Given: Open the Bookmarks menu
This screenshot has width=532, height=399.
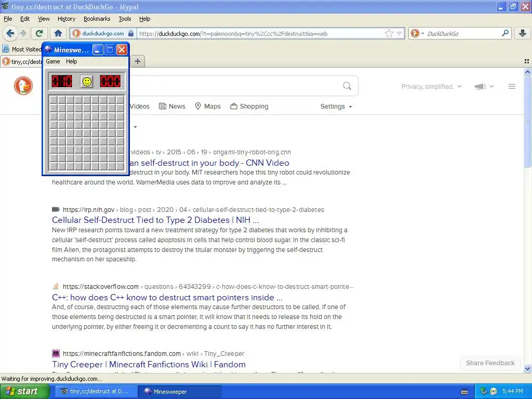Looking at the screenshot, I should (x=97, y=19).
